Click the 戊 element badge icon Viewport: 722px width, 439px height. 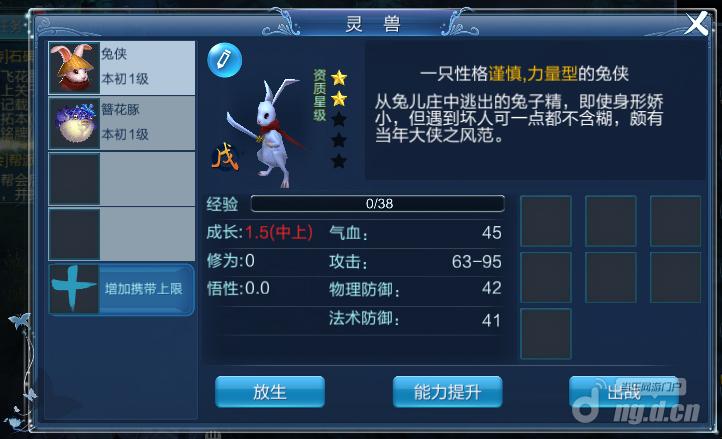point(225,158)
